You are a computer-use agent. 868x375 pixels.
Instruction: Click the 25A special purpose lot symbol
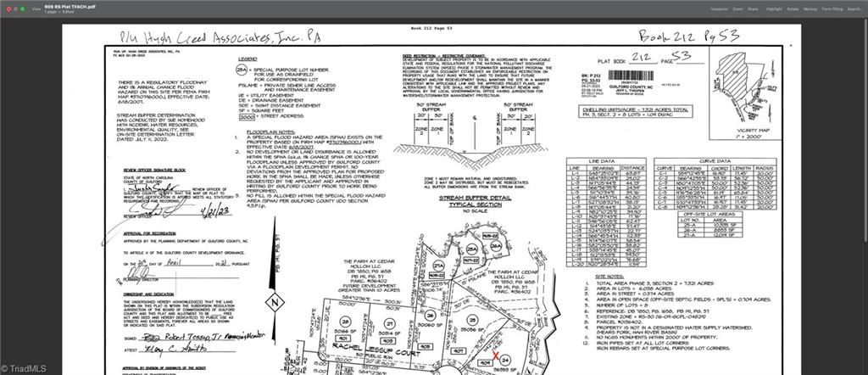471,249
